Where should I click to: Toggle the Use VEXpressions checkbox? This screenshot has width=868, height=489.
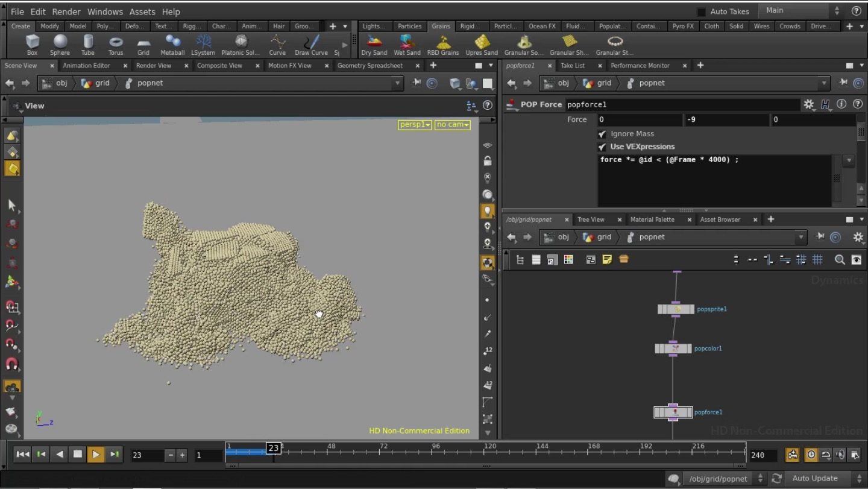[602, 147]
